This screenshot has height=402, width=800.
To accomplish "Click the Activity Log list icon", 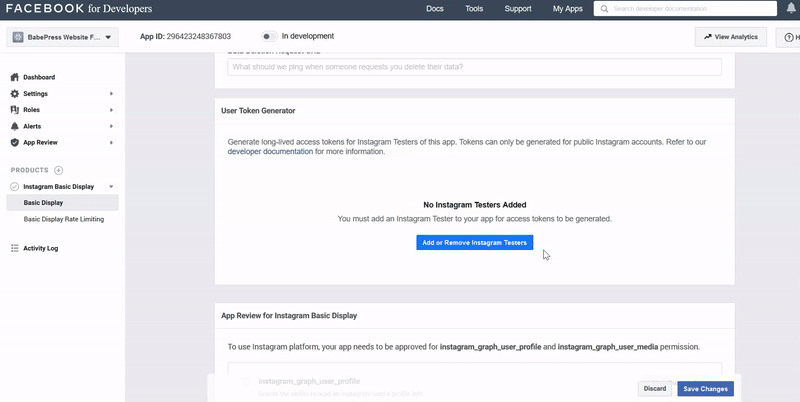I will [14, 248].
